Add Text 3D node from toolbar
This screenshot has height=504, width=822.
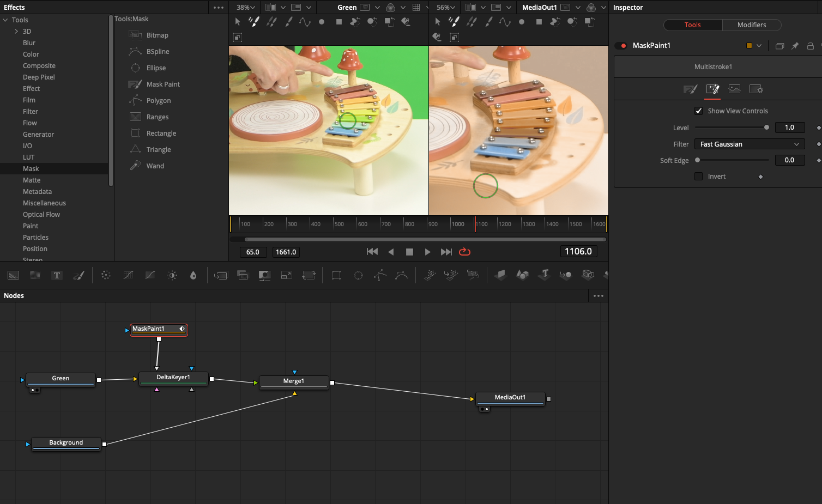[x=545, y=274]
